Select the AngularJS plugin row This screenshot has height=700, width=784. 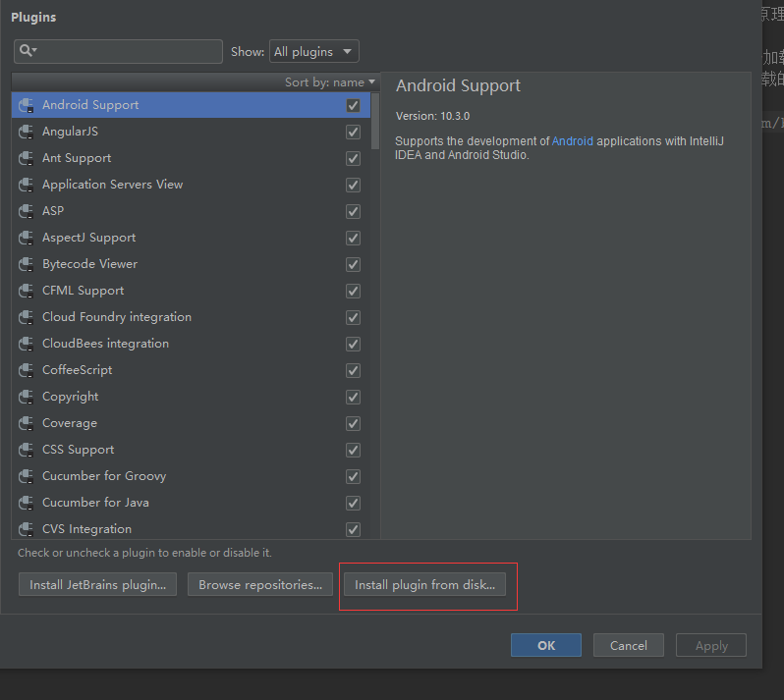point(191,132)
